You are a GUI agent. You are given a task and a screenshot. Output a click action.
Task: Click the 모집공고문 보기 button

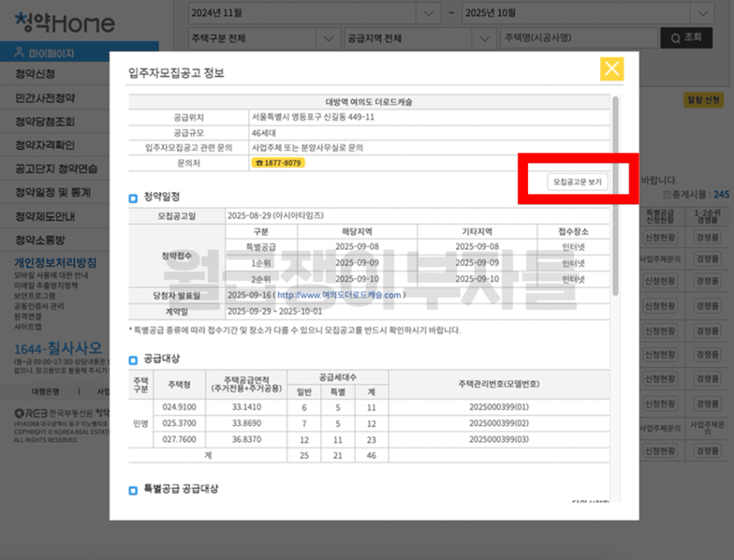click(x=577, y=182)
